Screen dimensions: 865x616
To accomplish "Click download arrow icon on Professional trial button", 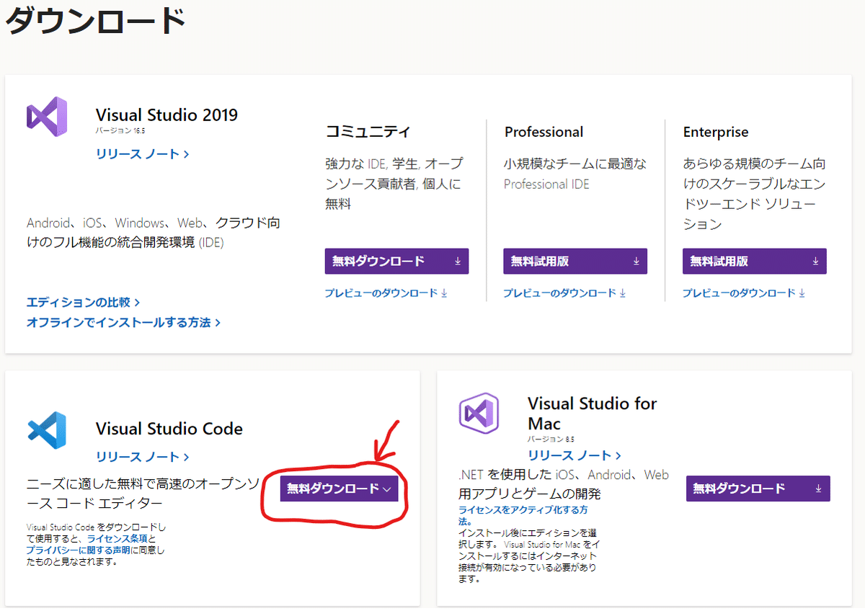I will click(636, 262).
